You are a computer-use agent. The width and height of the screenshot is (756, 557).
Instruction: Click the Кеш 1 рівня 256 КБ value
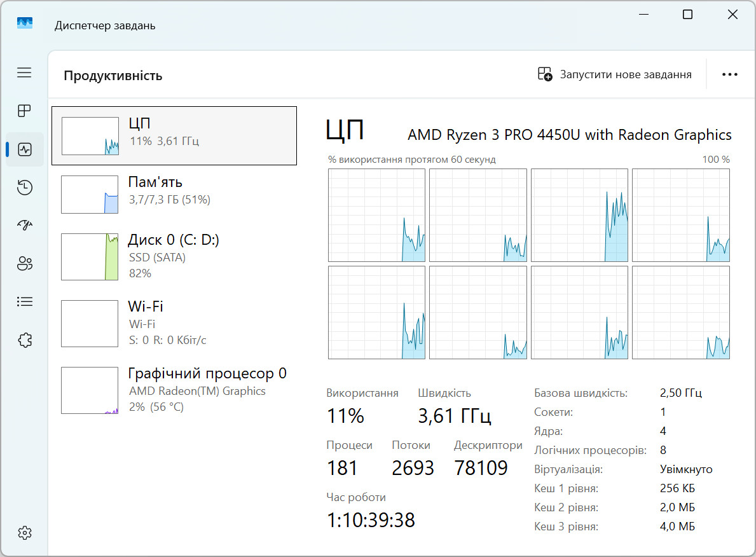point(677,488)
